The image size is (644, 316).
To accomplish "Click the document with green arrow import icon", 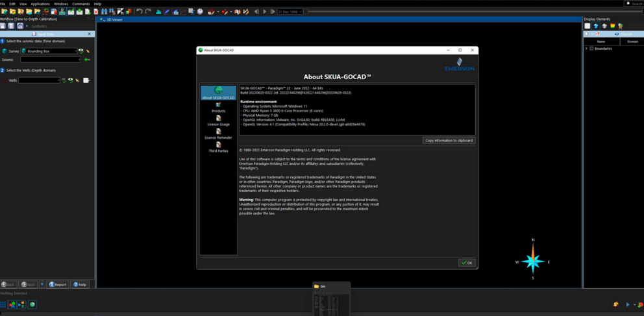I will pyautogui.click(x=88, y=12).
